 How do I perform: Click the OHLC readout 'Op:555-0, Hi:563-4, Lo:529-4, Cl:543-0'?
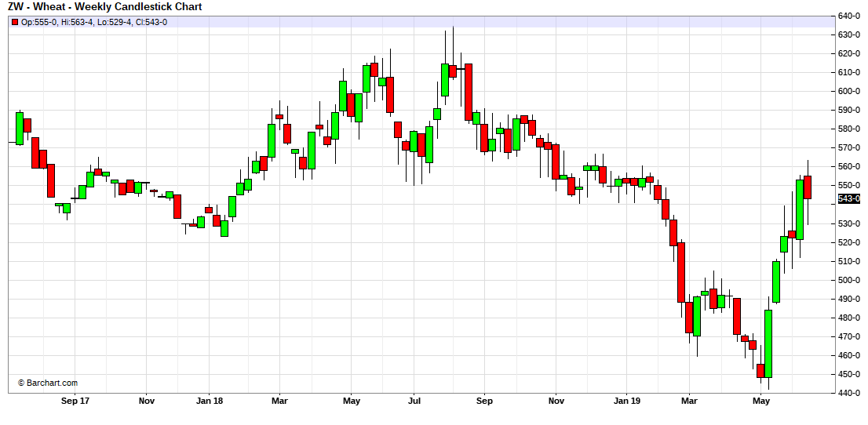(94, 22)
